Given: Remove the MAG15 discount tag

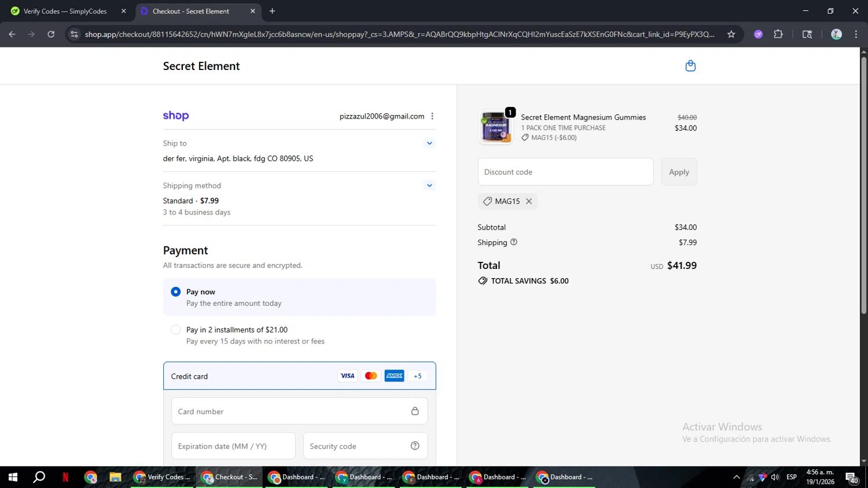Looking at the screenshot, I should 529,201.
